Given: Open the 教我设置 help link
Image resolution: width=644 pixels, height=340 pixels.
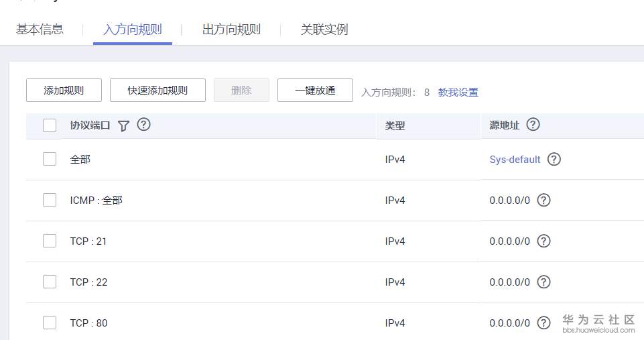Looking at the screenshot, I should [x=458, y=93].
